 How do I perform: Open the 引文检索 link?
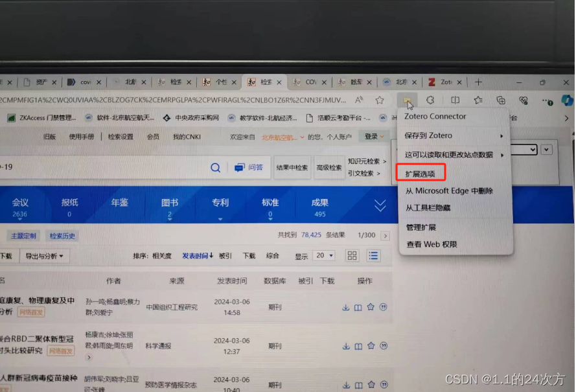363,174
